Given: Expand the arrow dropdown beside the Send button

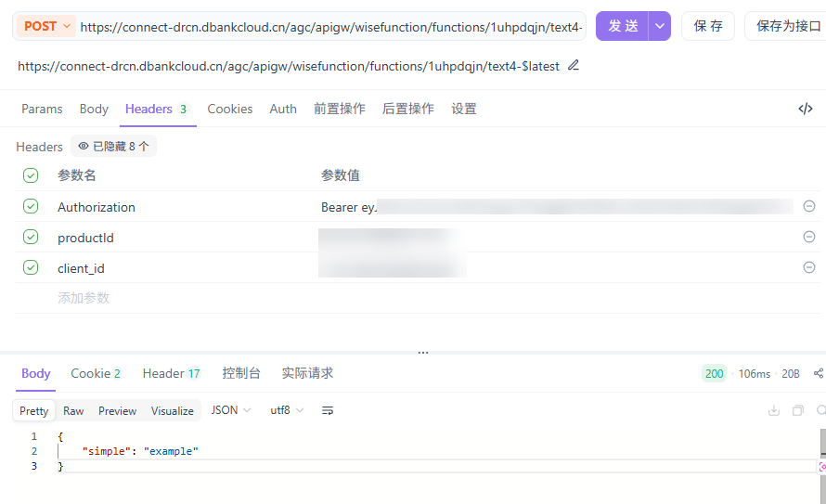Looking at the screenshot, I should pyautogui.click(x=660, y=26).
